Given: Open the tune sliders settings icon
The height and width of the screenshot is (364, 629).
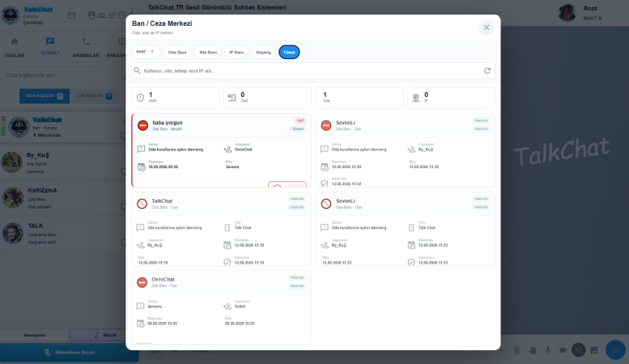Looking at the screenshot, I should click(x=112, y=15).
